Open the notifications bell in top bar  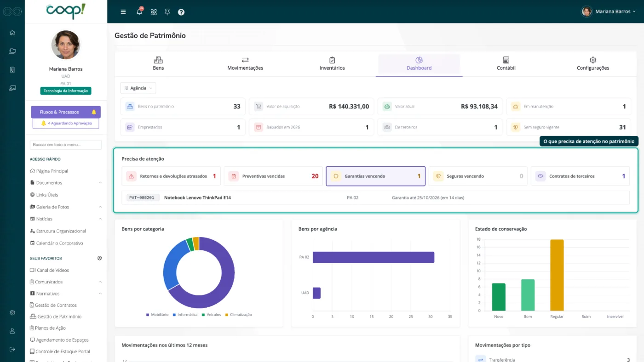pos(139,11)
